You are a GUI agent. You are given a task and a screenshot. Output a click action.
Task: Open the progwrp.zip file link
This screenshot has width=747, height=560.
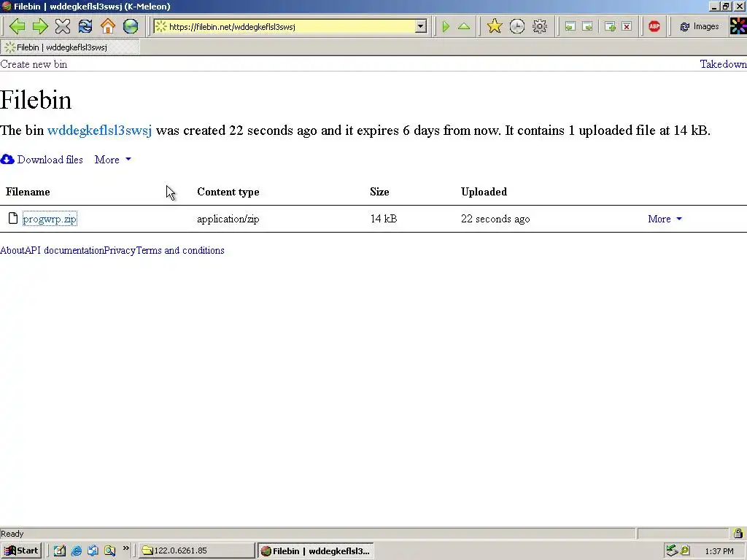pyautogui.click(x=50, y=219)
